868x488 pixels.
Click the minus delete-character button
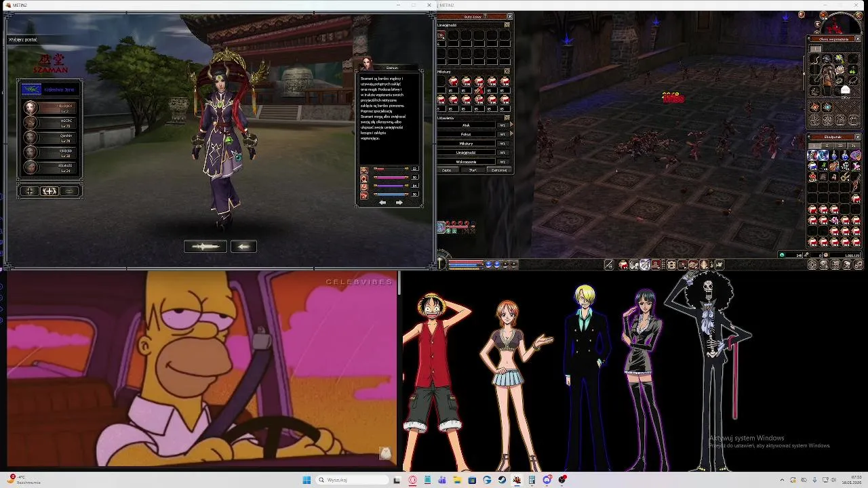coord(69,191)
